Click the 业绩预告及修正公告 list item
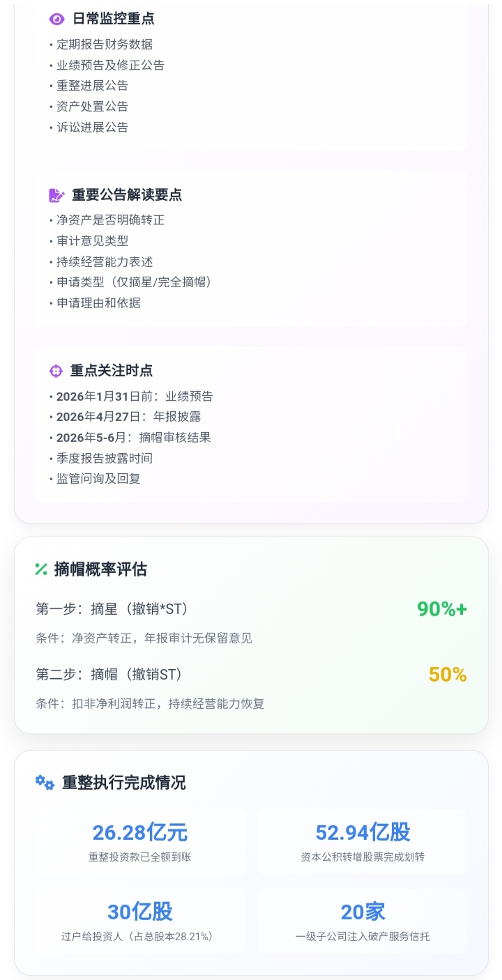Image resolution: width=502 pixels, height=980 pixels. coord(110,65)
